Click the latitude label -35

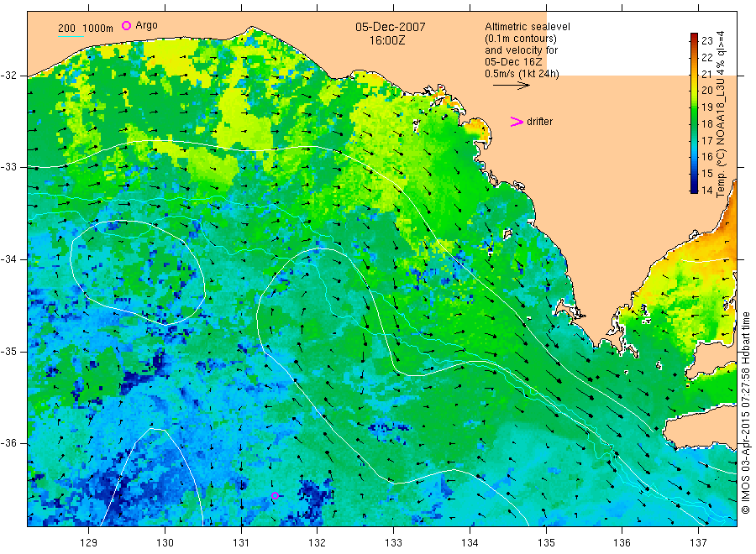tap(8, 351)
